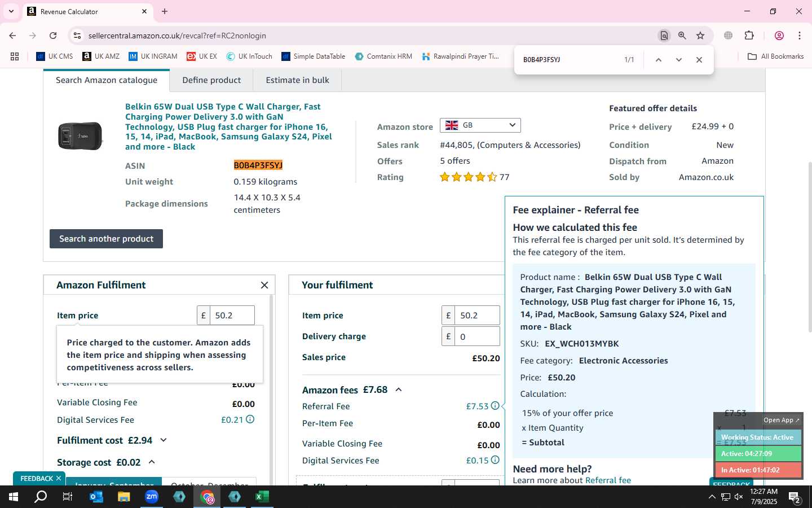Go to the next find result
812x508 pixels.
coord(679,59)
